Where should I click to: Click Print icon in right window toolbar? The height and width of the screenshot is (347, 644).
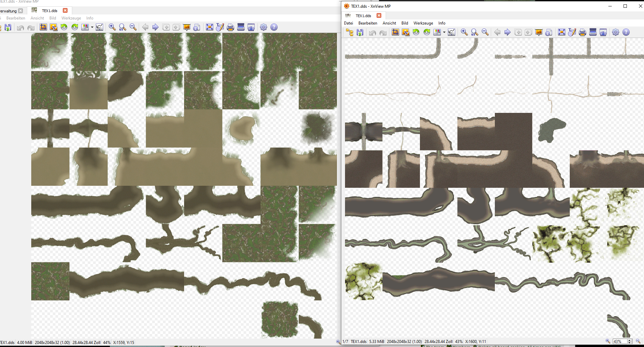[583, 32]
